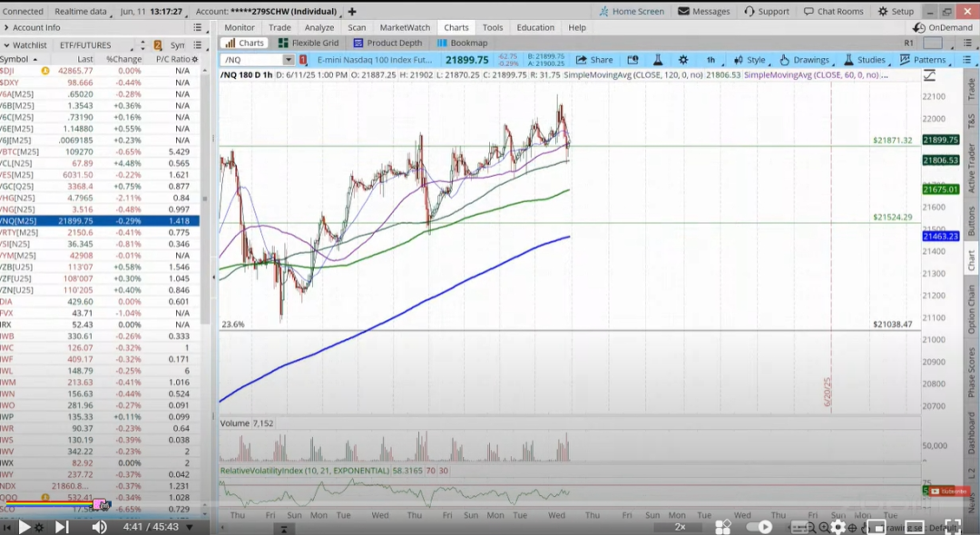Open the Patterns menu
This screenshot has height=535, width=980.
pyautogui.click(x=923, y=60)
